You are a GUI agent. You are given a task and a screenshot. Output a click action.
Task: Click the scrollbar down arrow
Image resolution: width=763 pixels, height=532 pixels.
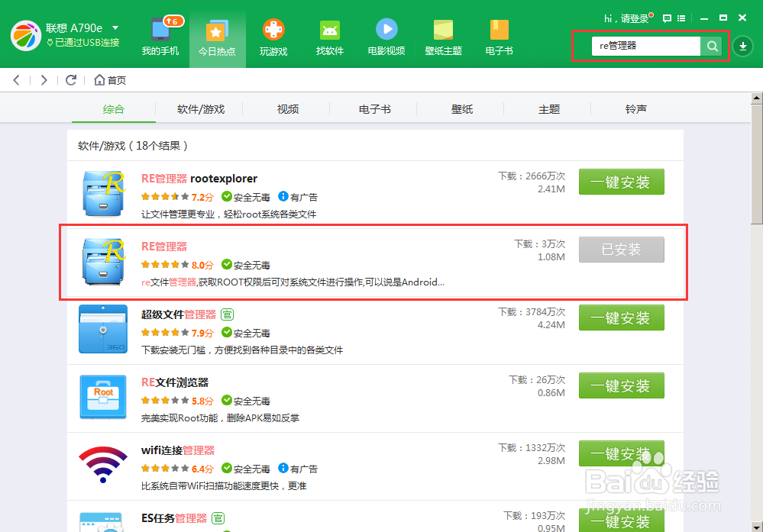pyautogui.click(x=757, y=526)
